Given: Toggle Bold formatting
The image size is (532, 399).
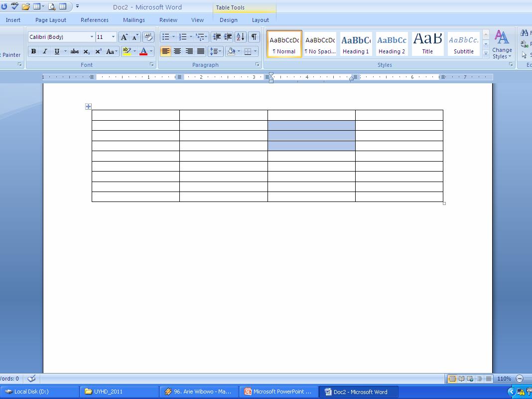Looking at the screenshot, I should (x=33, y=51).
